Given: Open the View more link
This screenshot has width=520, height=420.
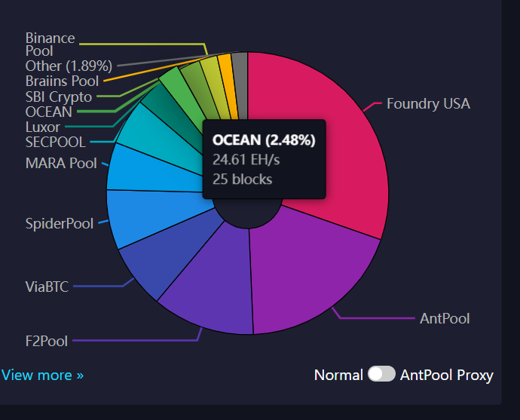Looking at the screenshot, I should (x=42, y=376).
